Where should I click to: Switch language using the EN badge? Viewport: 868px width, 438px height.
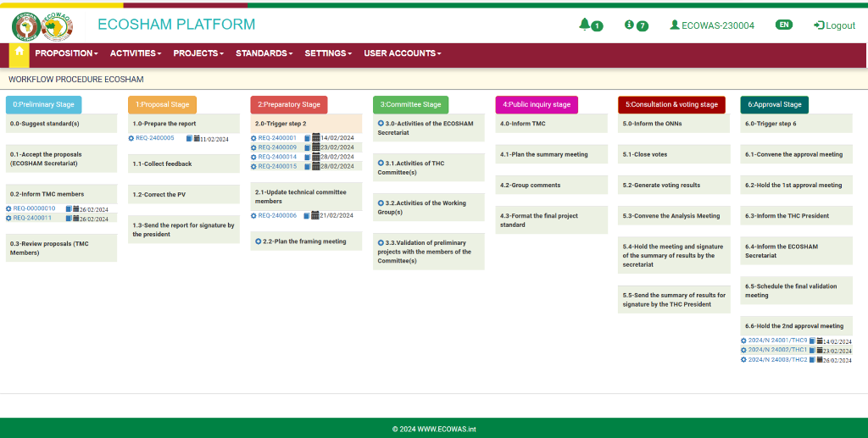[x=784, y=25]
